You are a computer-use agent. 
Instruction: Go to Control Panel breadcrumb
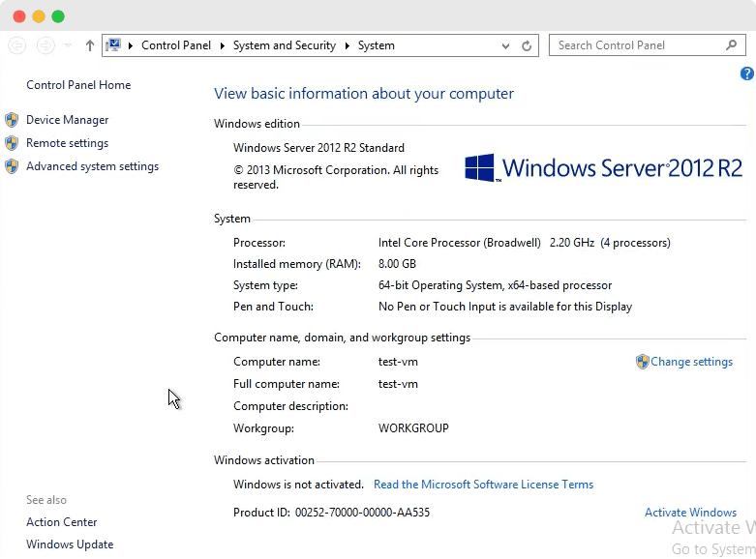tap(175, 45)
